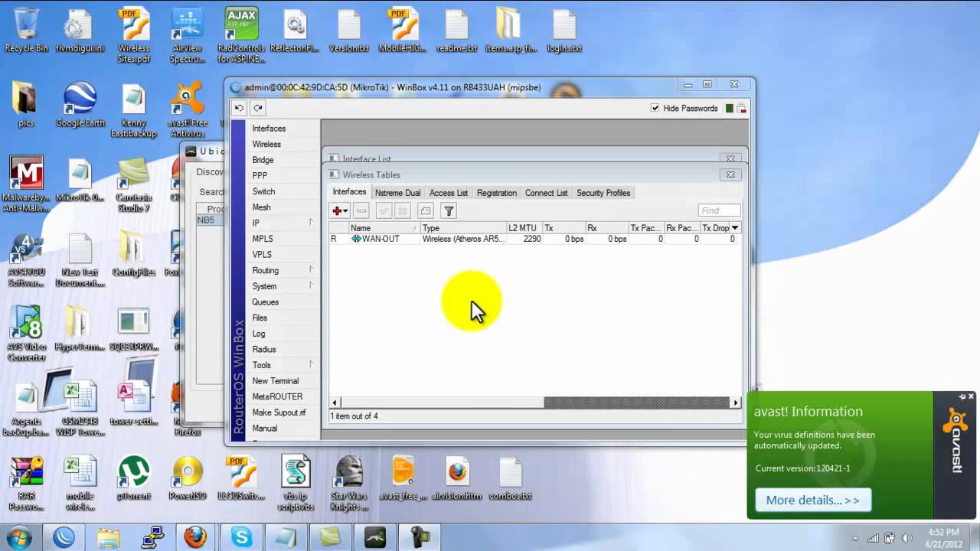Switch to the Registration tab
This screenshot has height=551, width=980.
click(497, 193)
